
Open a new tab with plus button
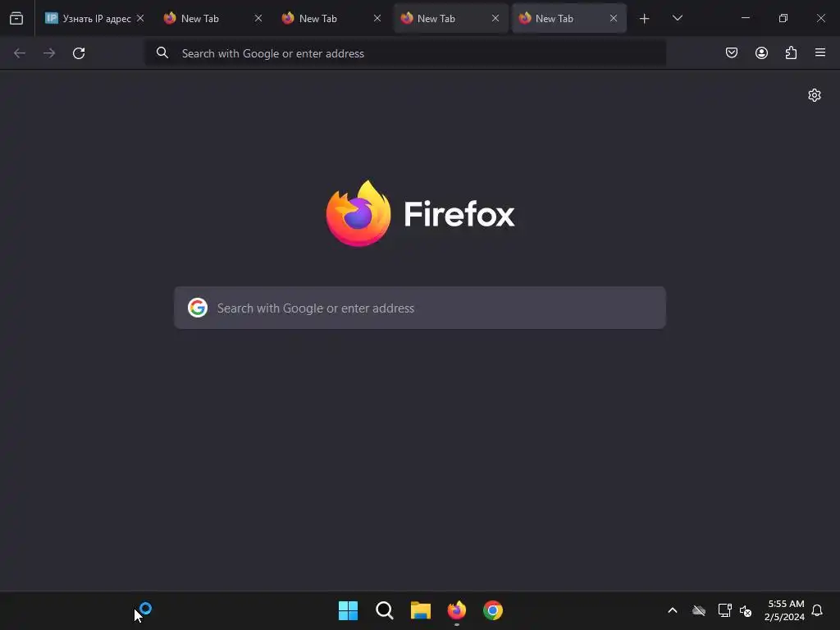[x=644, y=19]
